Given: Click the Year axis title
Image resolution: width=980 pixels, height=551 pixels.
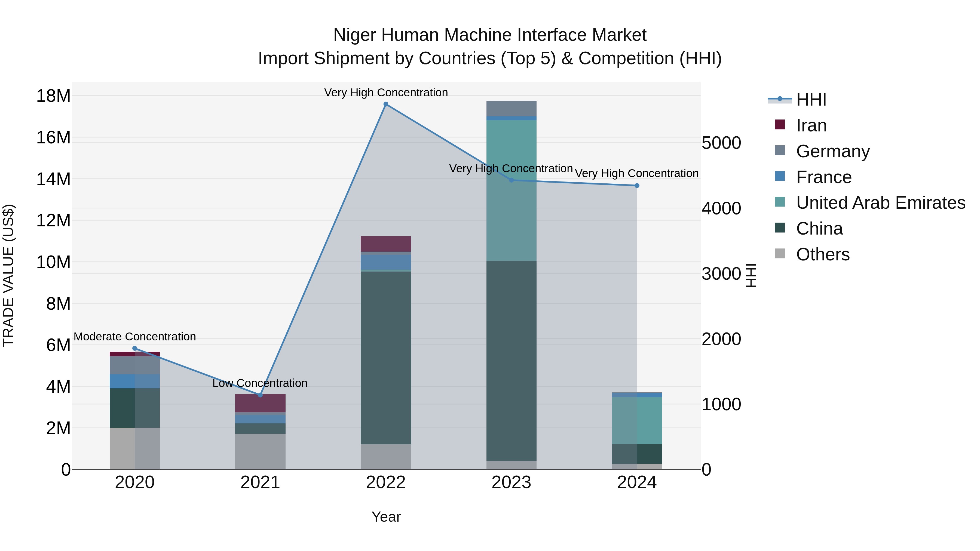Looking at the screenshot, I should tap(386, 517).
